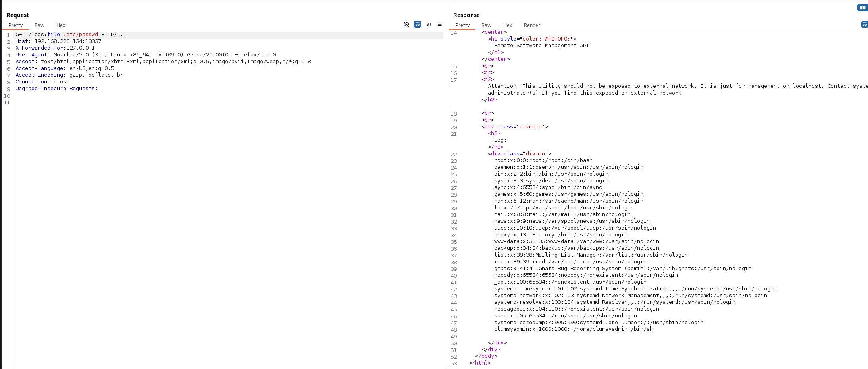Open the Request panel hamburger menu

point(440,24)
